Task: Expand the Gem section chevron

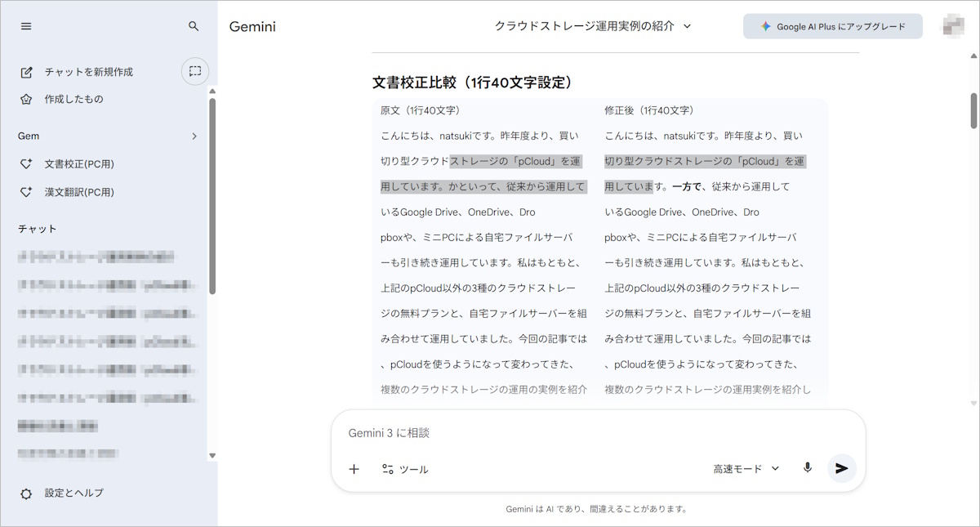Action: click(x=194, y=136)
